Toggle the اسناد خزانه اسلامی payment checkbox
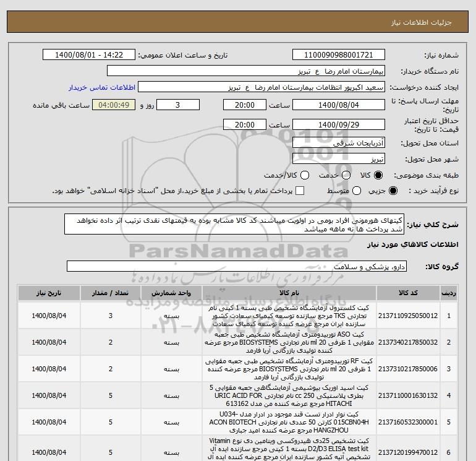Image resolution: width=476 pixels, height=461 pixels. 300,191
